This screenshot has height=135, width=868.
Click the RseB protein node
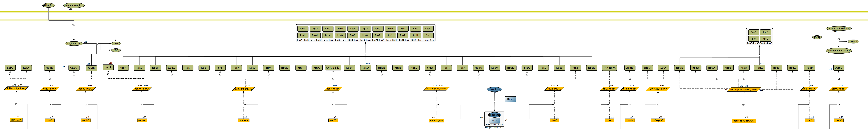click(776, 68)
